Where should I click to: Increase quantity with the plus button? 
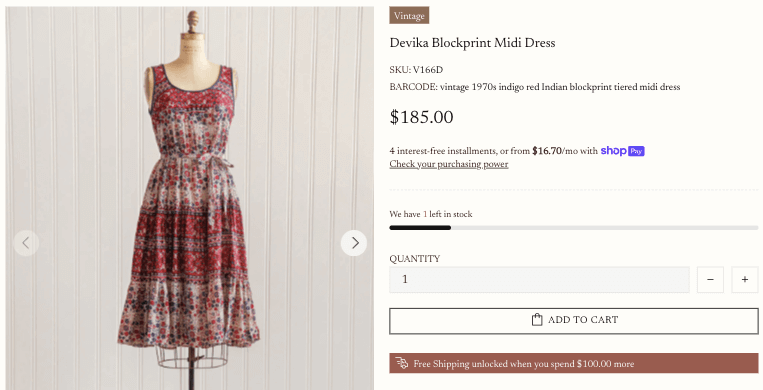(x=745, y=279)
